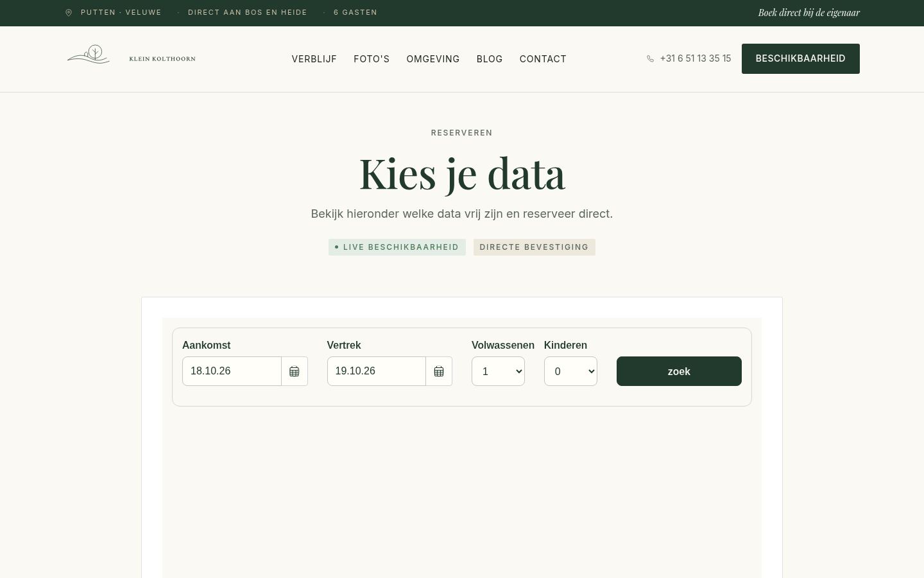Click the Beschikbaarheid button
This screenshot has height=578, width=924.
coord(801,58)
